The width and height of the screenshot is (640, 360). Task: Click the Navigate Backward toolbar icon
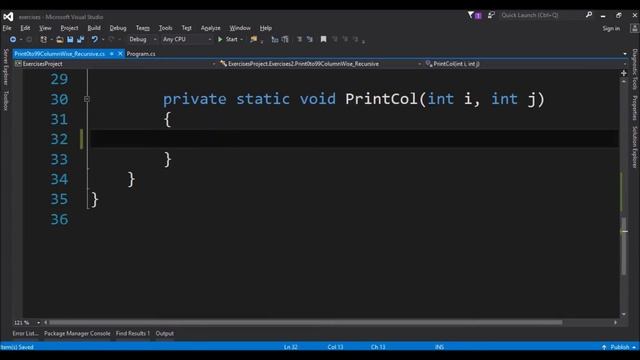[13, 39]
